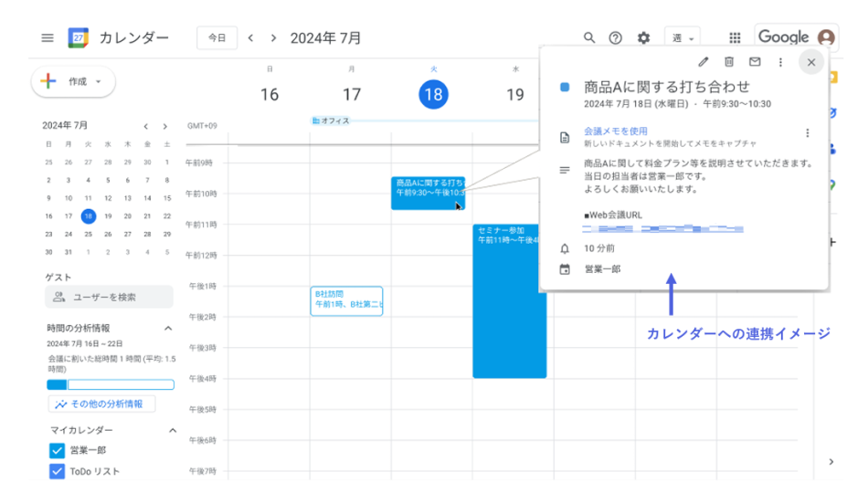The image size is (868, 493).
Task: Edit event with the pencil icon
Action: (x=703, y=62)
